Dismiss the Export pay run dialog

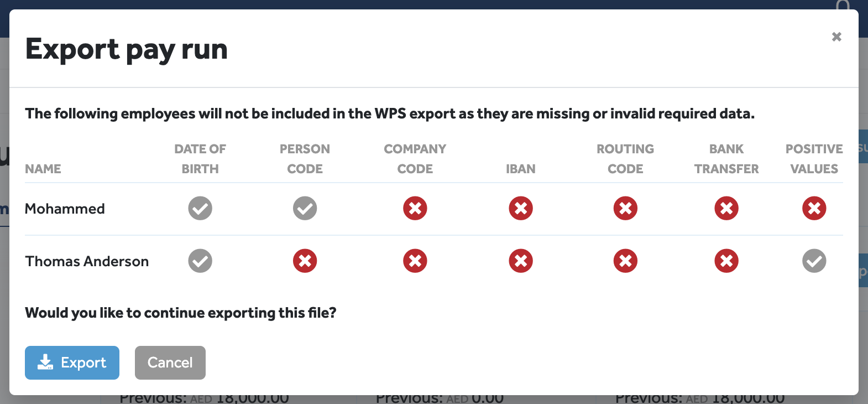pos(836,37)
